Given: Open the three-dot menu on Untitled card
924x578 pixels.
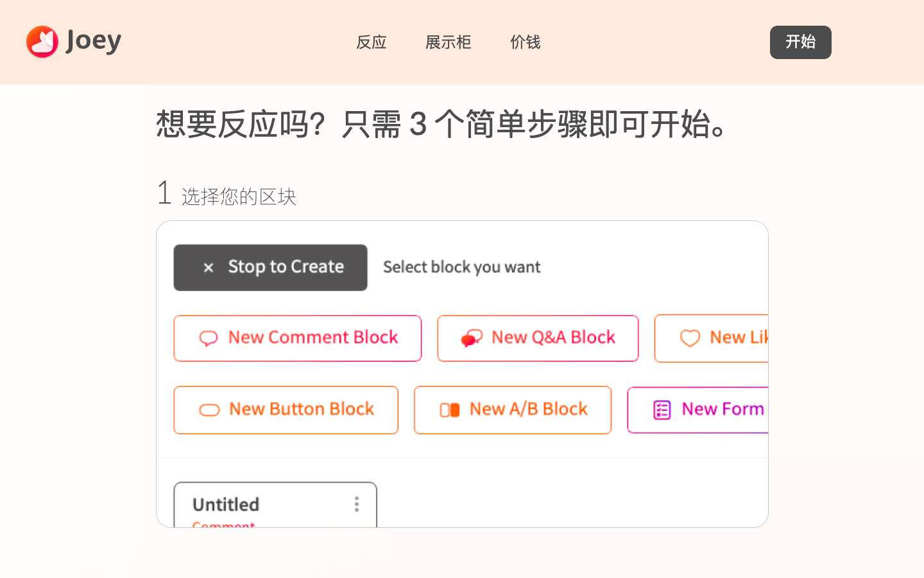Looking at the screenshot, I should tap(357, 504).
